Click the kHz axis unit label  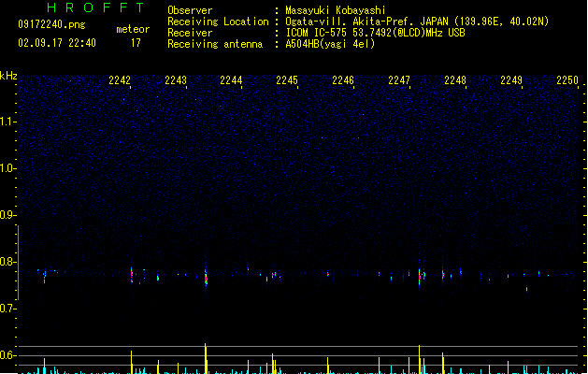click(x=8, y=76)
